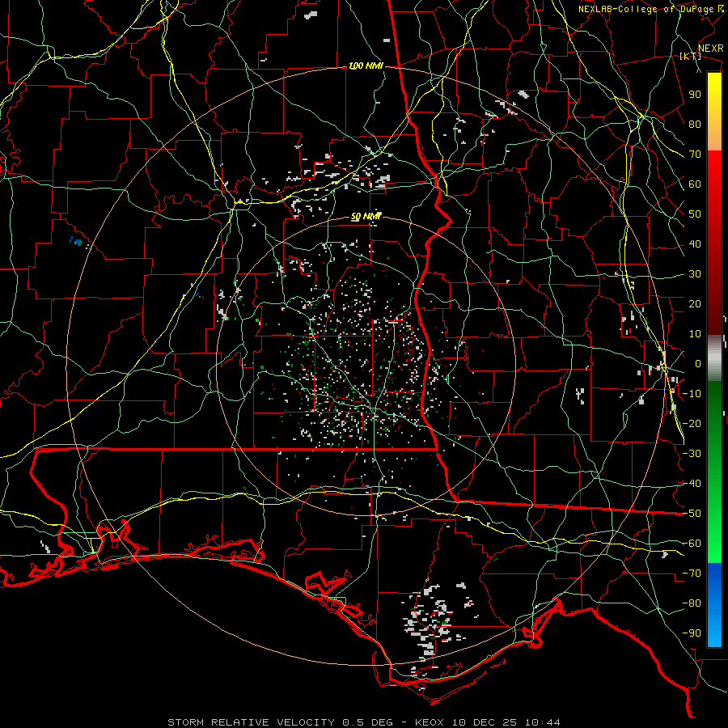Click the positive "40" scale value

(x=695, y=243)
